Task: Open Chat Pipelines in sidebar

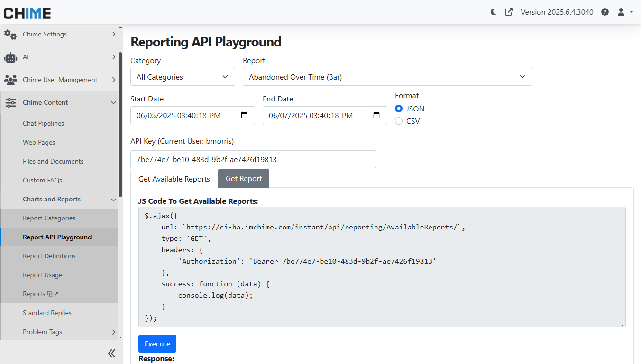Action: [x=43, y=123]
